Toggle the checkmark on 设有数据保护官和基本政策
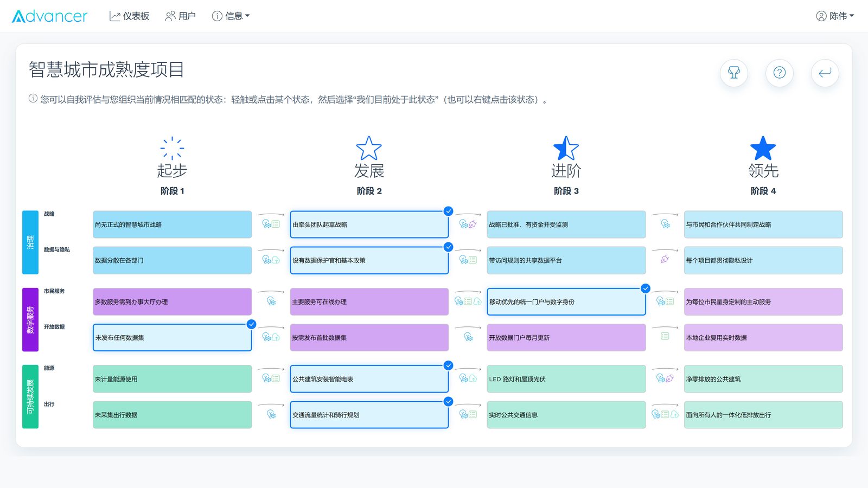This screenshot has width=868, height=488. [448, 247]
